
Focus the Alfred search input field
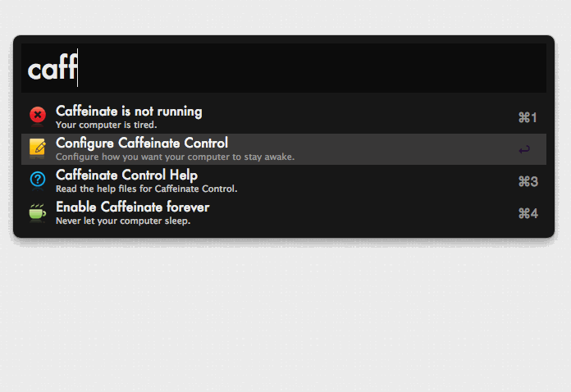[x=312, y=69]
